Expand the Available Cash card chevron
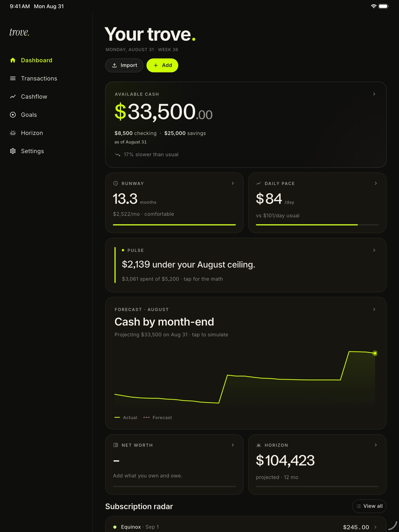Screen dimensions: 399x532 click(374, 94)
